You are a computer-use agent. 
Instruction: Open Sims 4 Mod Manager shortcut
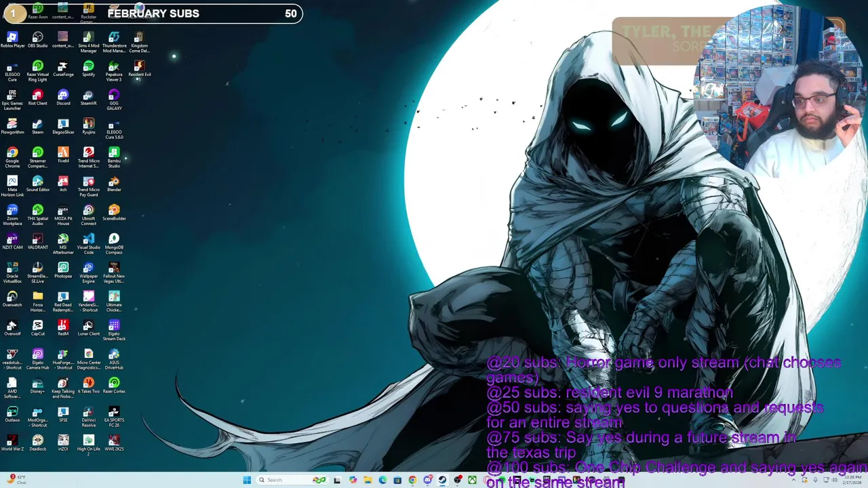click(x=88, y=42)
